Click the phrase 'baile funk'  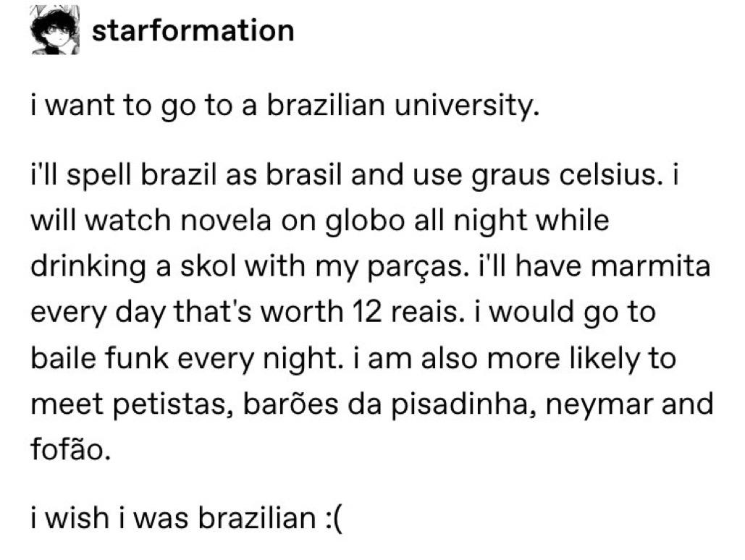tap(98, 358)
